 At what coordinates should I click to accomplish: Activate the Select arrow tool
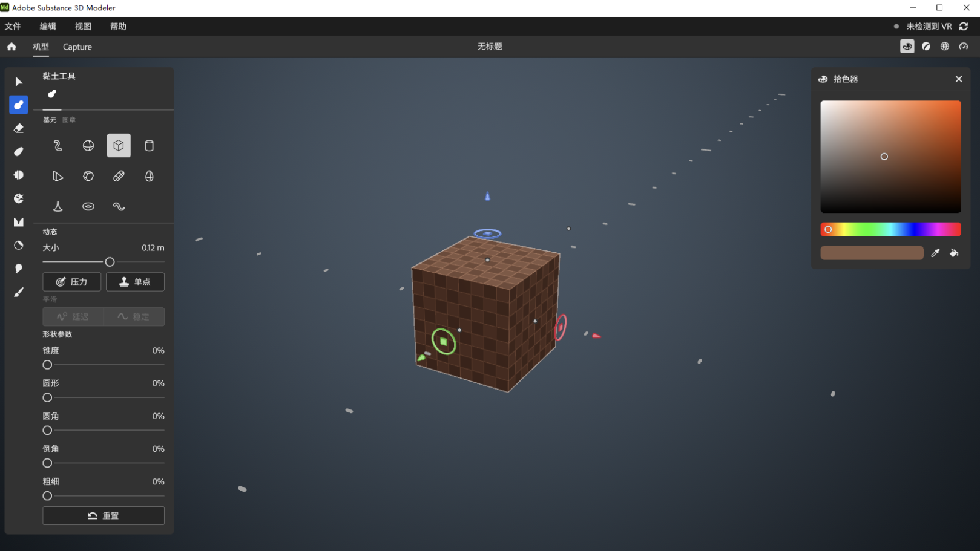pyautogui.click(x=19, y=82)
